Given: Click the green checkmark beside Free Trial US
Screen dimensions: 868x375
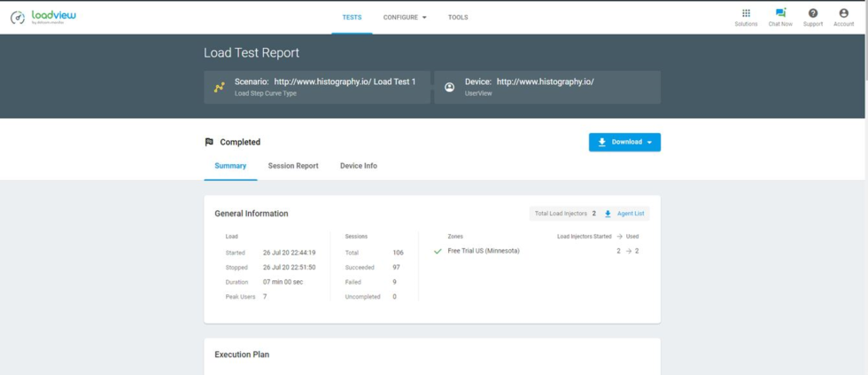Looking at the screenshot, I should [438, 251].
